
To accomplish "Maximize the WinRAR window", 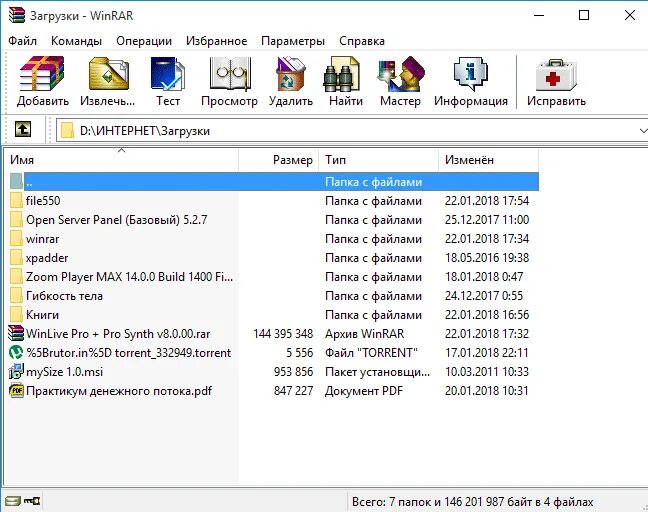I will coord(584,15).
